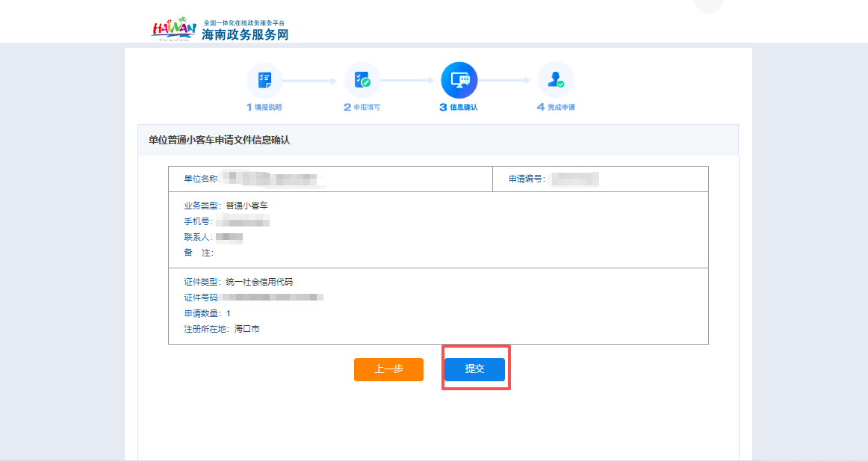Switch to the 申报填写 step label
The width and height of the screenshot is (868, 462).
[x=361, y=105]
